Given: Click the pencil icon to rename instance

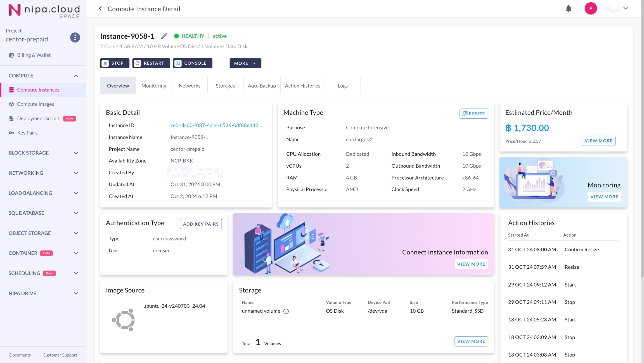Looking at the screenshot, I should pos(164,36).
